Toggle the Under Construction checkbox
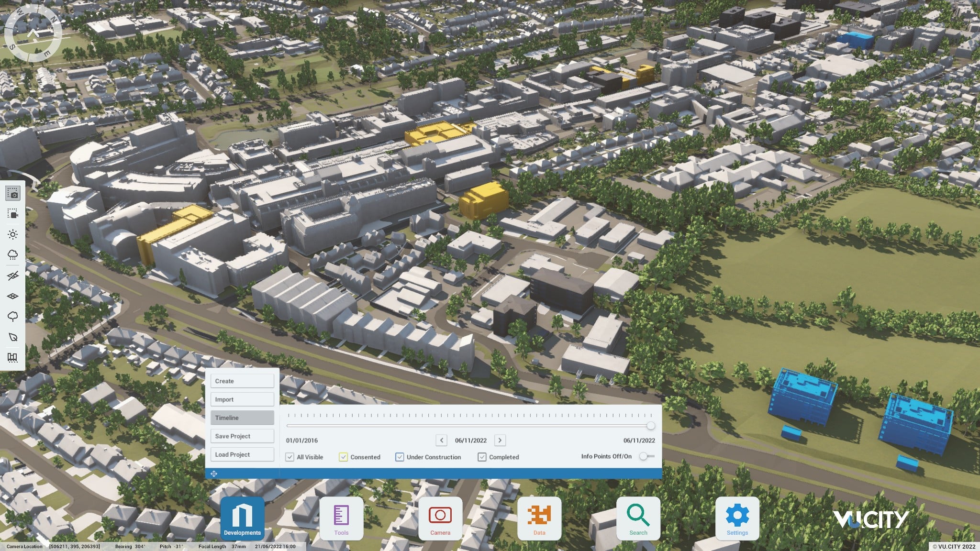Viewport: 980px width, 551px height. point(400,457)
